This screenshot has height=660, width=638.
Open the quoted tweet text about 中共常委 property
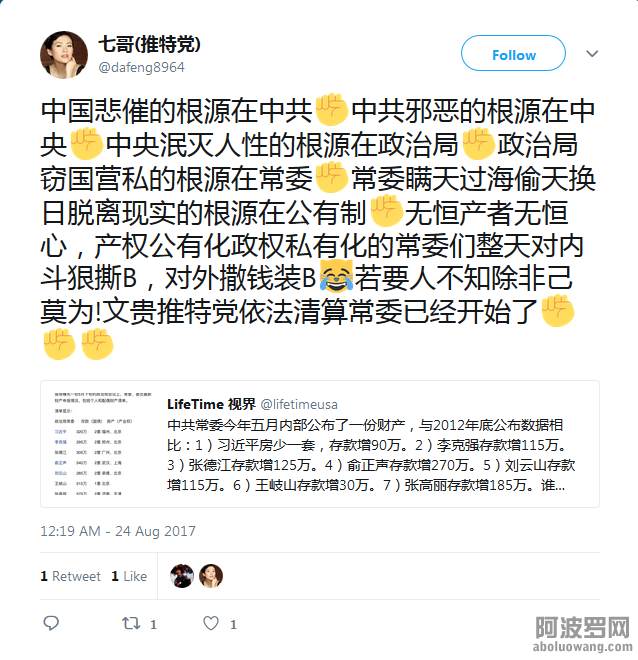point(371,455)
